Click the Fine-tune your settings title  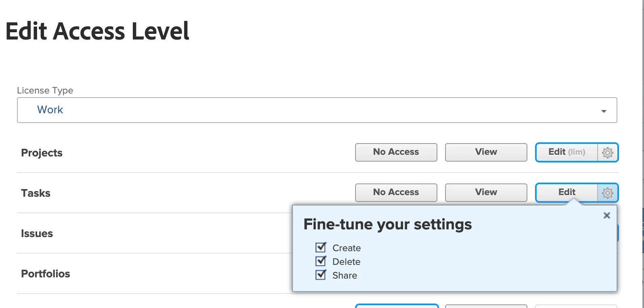pyautogui.click(x=387, y=224)
